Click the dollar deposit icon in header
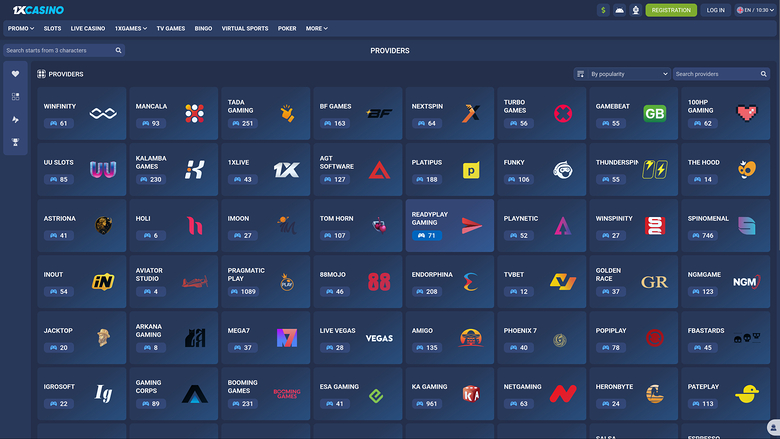This screenshot has width=780, height=439. 603,10
